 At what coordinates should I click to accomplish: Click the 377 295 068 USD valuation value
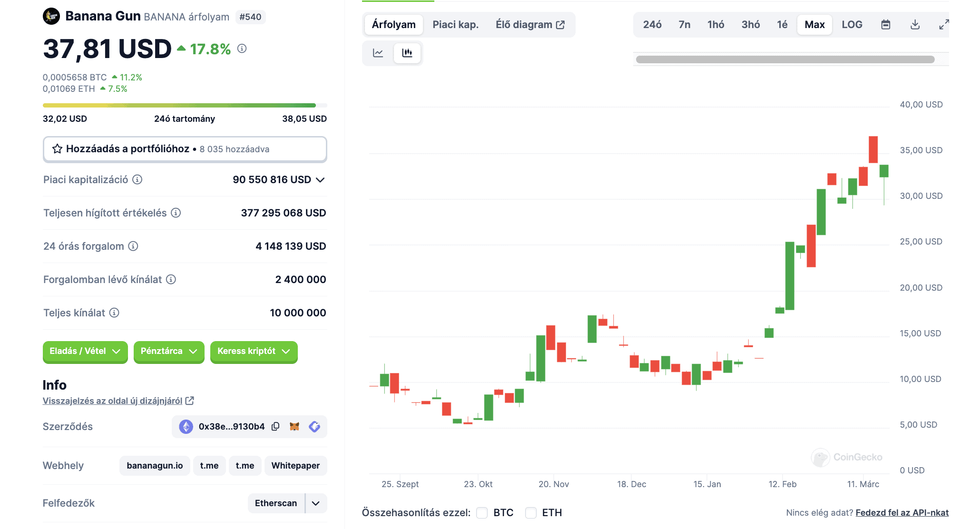click(284, 213)
